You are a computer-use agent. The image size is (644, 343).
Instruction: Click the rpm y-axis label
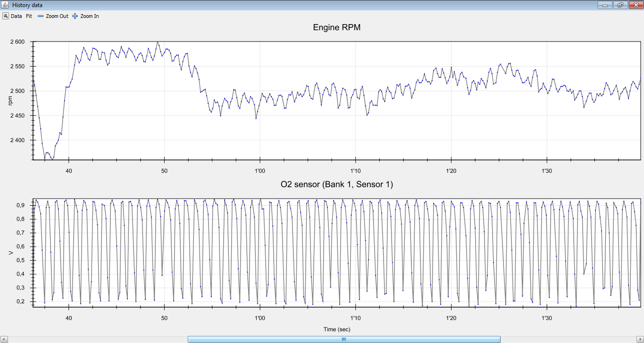[11, 100]
